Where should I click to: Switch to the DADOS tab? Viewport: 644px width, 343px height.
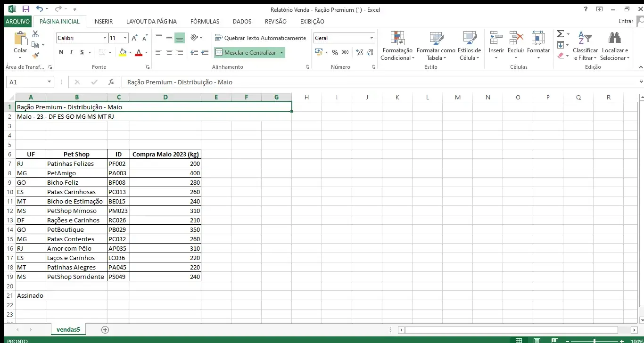coord(242,21)
